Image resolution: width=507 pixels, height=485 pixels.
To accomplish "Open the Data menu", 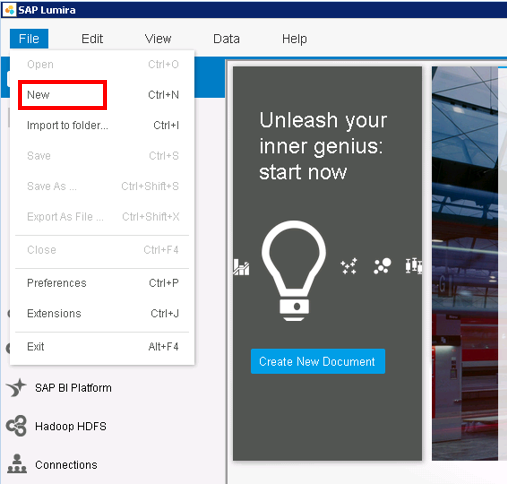I will [226, 39].
